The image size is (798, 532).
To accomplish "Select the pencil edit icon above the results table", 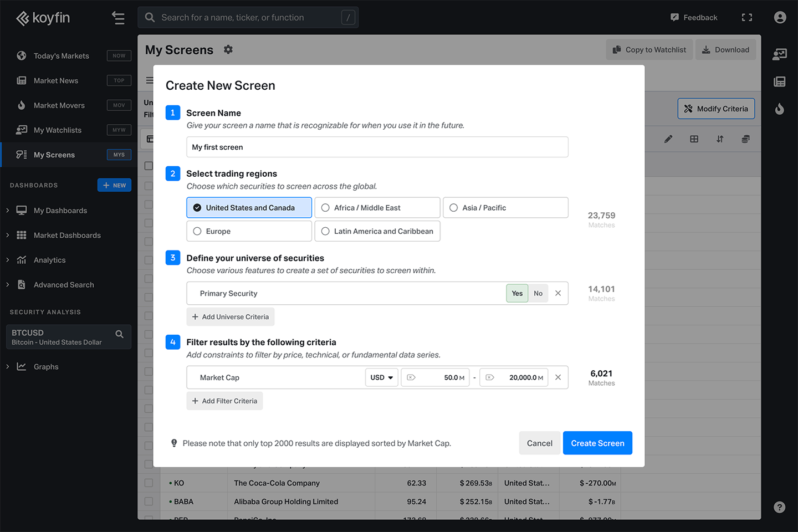I will pos(668,139).
